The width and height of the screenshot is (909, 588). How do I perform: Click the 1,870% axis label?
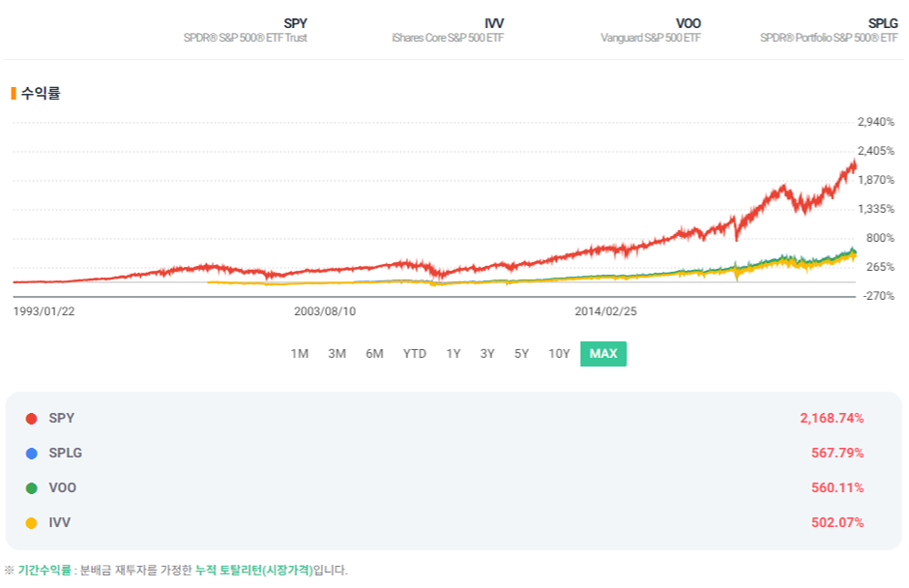[x=876, y=180]
